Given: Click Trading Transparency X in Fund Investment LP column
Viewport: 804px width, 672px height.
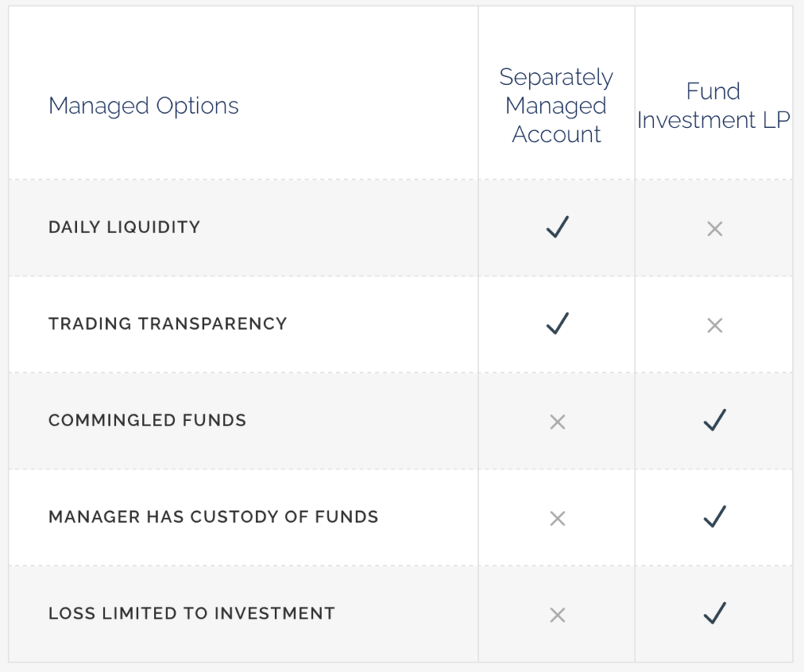Looking at the screenshot, I should click(714, 326).
